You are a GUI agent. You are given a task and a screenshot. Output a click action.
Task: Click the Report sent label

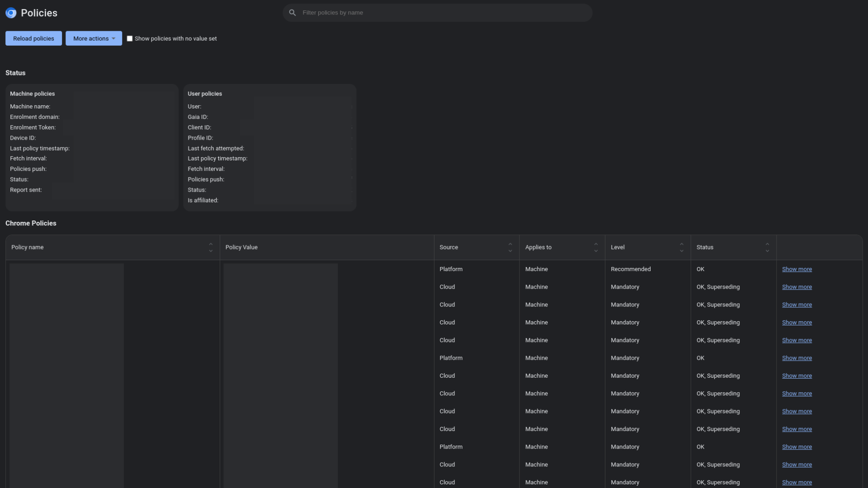(x=26, y=190)
